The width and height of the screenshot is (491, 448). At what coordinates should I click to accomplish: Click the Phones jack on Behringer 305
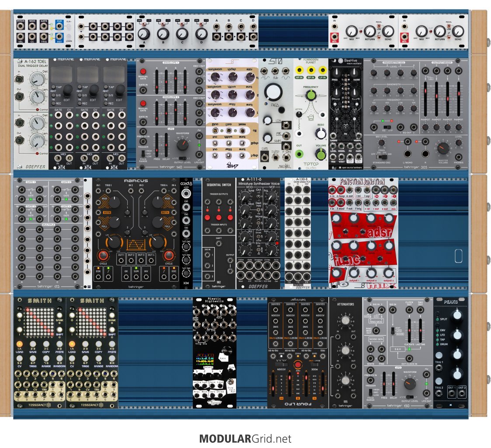[x=459, y=157]
